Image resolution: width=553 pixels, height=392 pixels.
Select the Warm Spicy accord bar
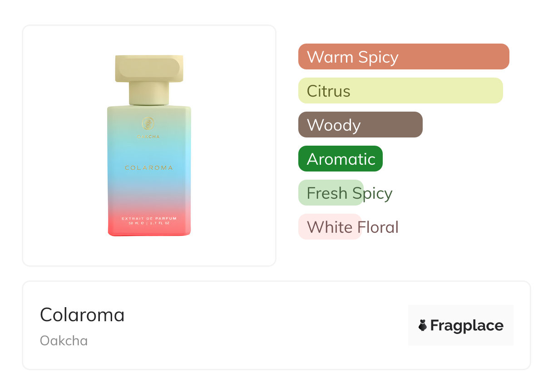pos(403,57)
